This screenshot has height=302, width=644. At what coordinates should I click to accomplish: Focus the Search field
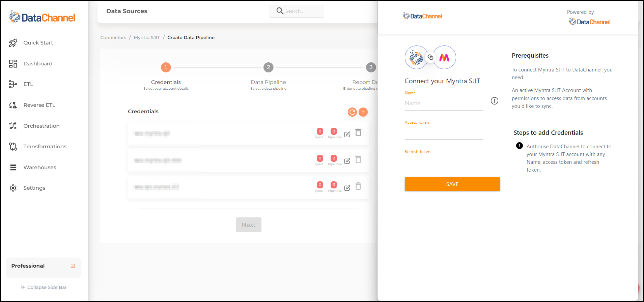[296, 11]
